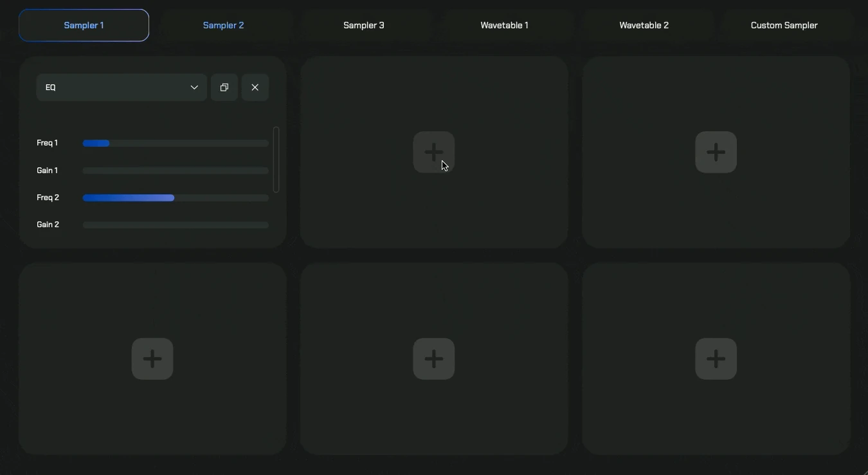Click the plus icon in top-middle empty slot
Screen dimensions: 868x475
(x=434, y=153)
